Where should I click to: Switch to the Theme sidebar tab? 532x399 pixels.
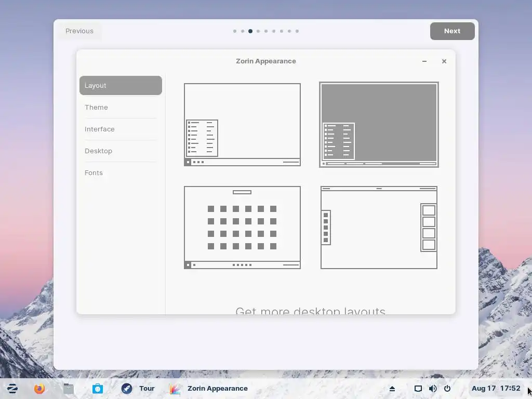click(x=121, y=107)
